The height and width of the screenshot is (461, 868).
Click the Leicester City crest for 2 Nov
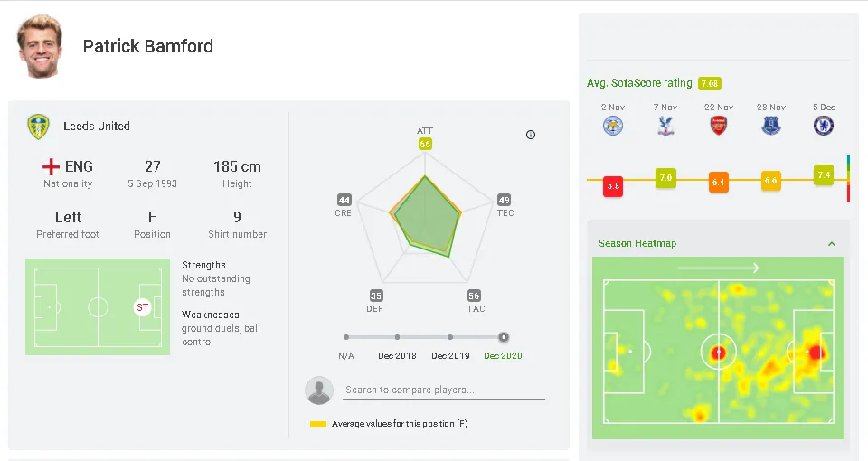click(x=613, y=127)
